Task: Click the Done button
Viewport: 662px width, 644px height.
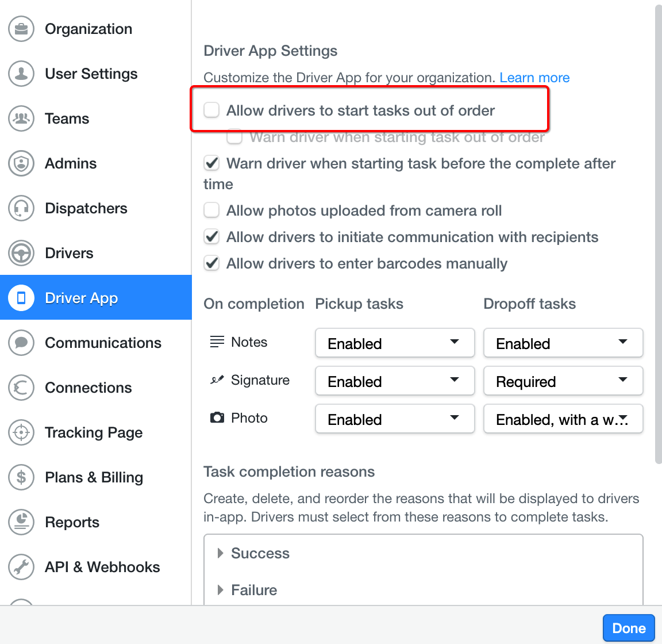Action: 629,628
